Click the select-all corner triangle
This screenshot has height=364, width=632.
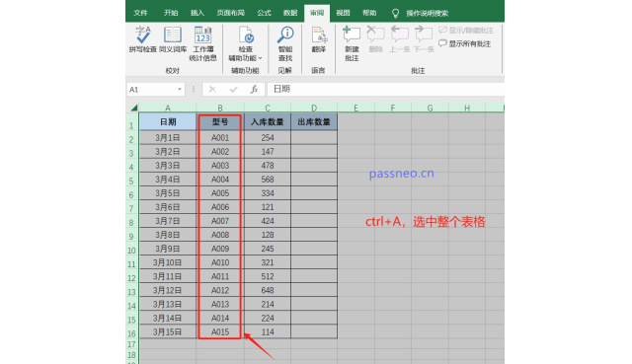(134, 108)
